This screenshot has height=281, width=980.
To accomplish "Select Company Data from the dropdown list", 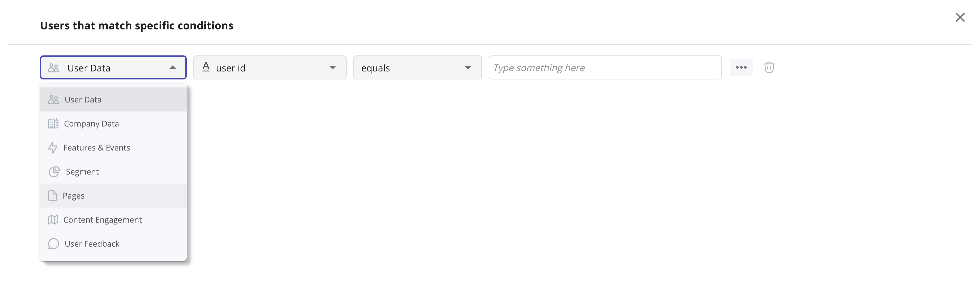I will [91, 123].
